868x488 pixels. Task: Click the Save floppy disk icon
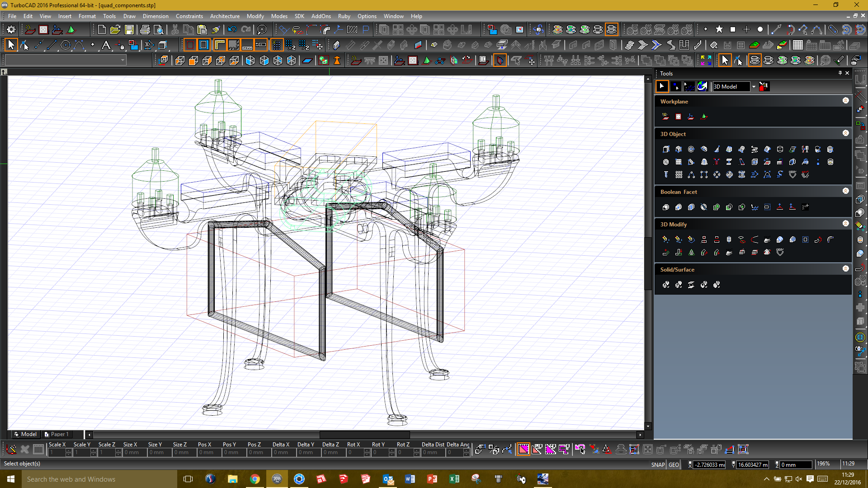coord(129,30)
